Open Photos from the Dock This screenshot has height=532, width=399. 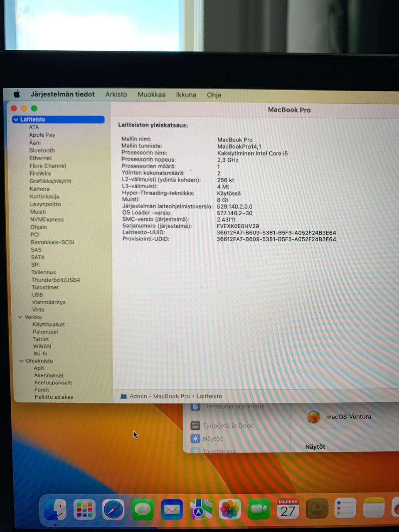click(x=230, y=510)
